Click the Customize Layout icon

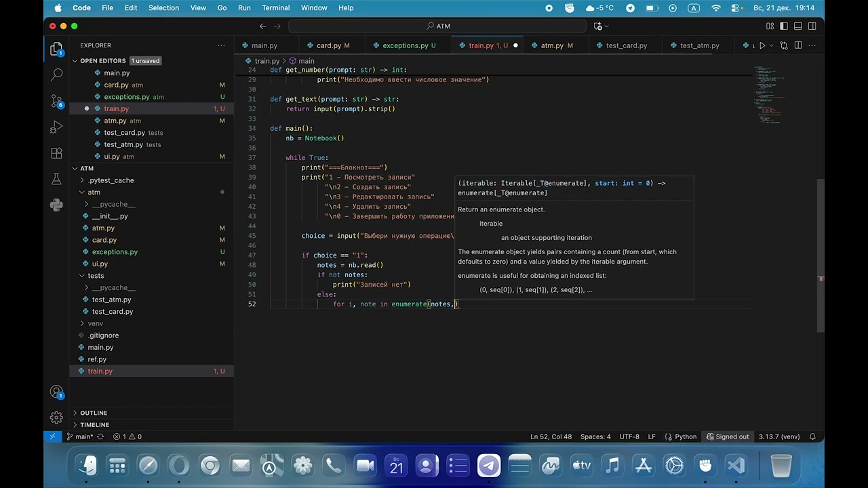770,26
